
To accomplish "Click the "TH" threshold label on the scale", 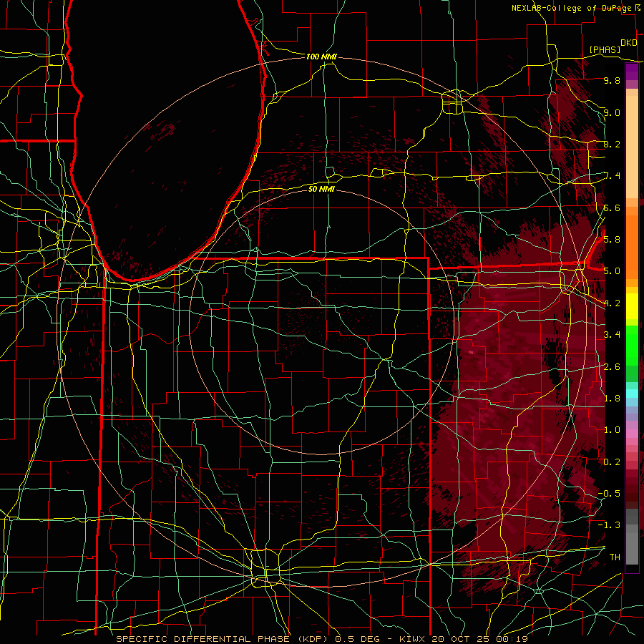I will [615, 557].
